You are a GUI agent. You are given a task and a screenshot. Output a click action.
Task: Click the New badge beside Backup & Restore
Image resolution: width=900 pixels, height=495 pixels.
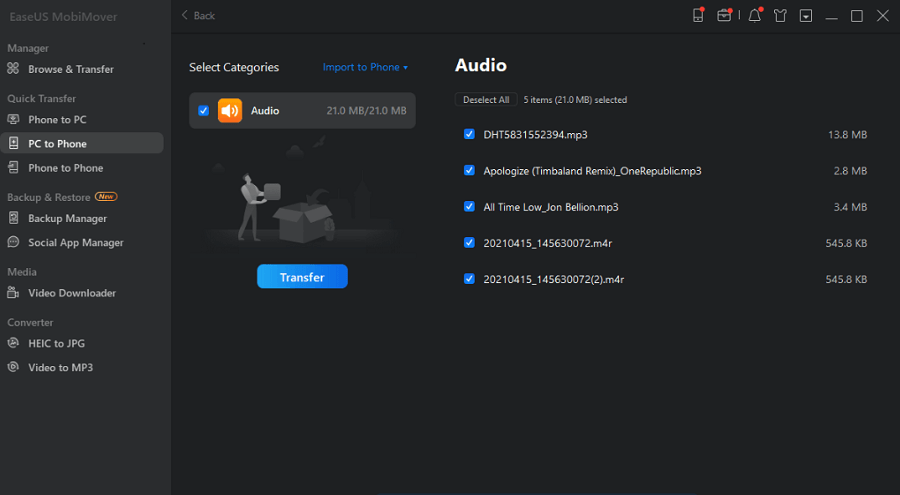(106, 196)
